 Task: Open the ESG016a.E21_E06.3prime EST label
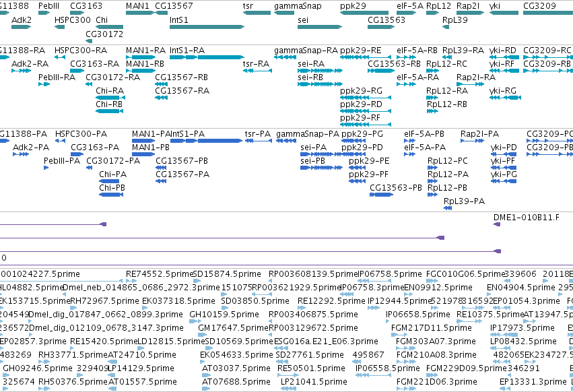pos(326,341)
